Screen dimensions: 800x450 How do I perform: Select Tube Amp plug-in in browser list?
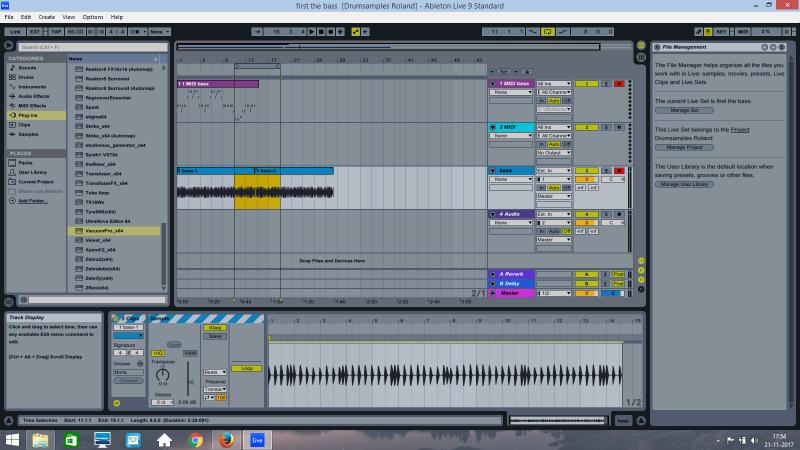click(97, 192)
